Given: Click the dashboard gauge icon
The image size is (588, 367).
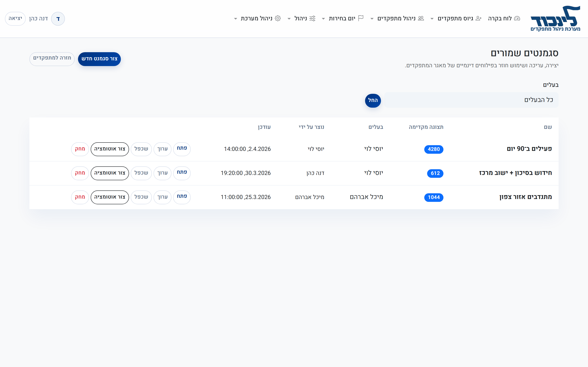Looking at the screenshot, I should pyautogui.click(x=517, y=18).
